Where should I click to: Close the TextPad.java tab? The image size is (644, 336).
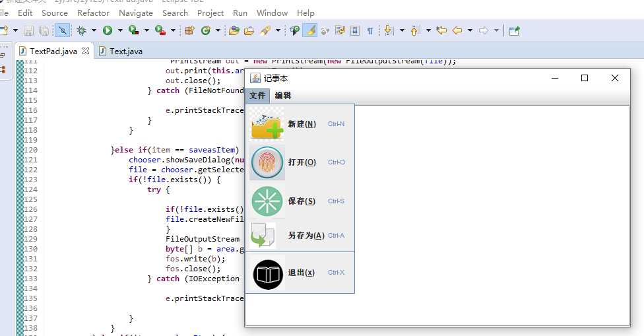tap(85, 51)
